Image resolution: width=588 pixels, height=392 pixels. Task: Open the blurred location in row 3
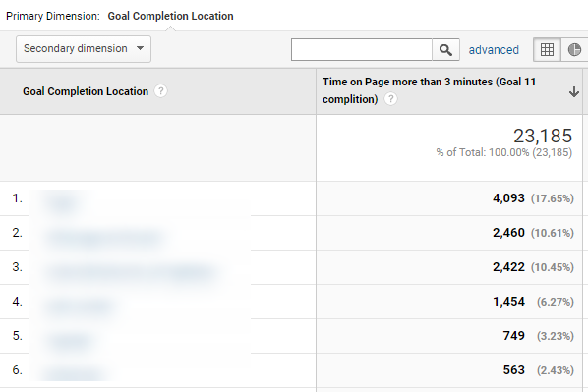(x=130, y=272)
